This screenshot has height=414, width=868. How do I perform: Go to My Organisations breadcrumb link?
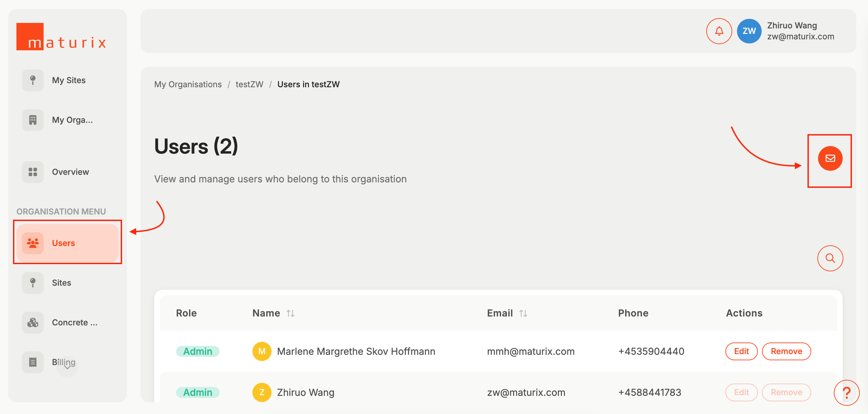click(188, 85)
